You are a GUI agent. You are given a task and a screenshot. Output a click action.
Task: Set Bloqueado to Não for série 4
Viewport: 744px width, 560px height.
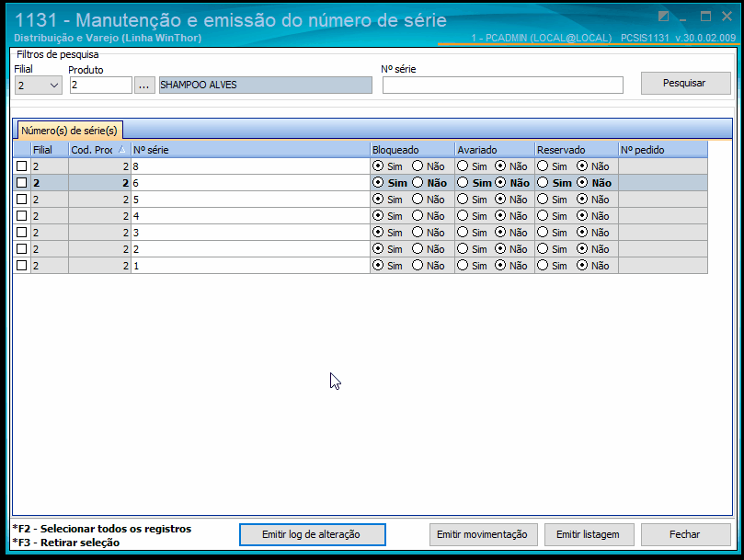coord(418,216)
